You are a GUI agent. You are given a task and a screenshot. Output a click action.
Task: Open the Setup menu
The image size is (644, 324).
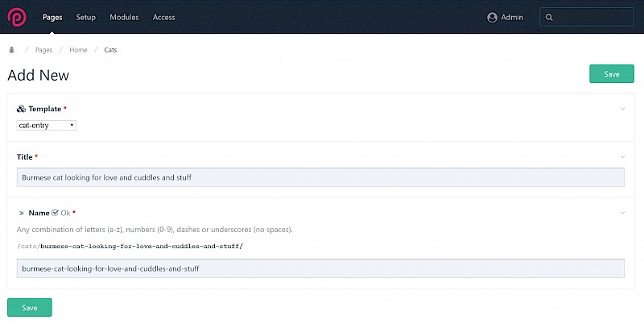point(85,17)
